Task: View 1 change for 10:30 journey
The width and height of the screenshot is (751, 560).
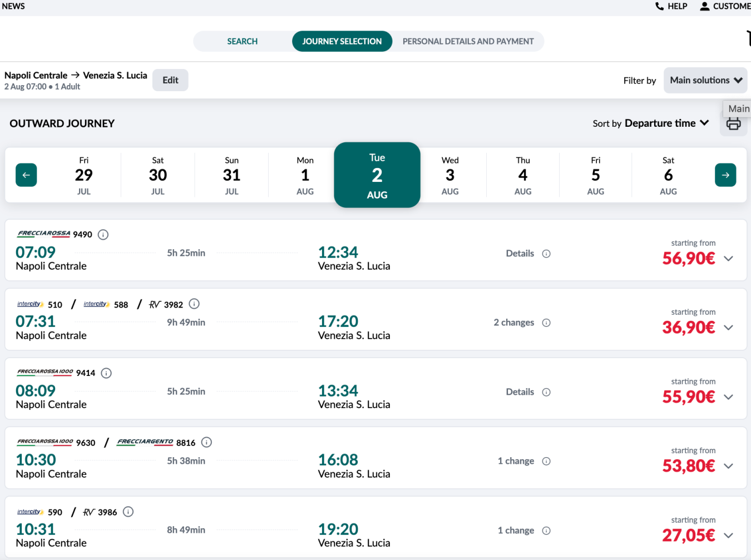Action: click(x=516, y=461)
